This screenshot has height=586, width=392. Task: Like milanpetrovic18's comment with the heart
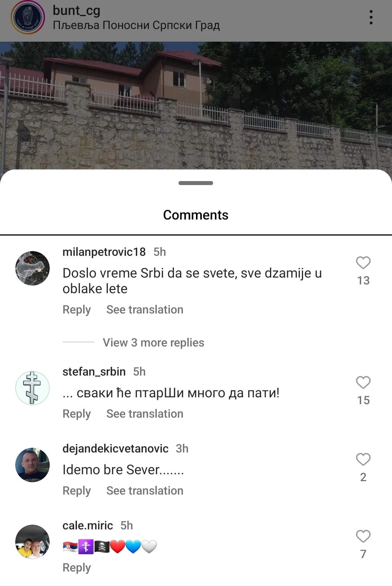[x=363, y=263]
